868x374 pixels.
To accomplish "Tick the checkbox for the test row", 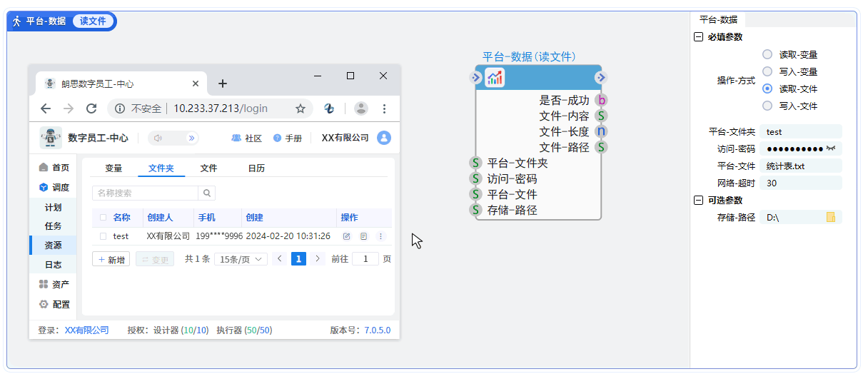I will (104, 236).
